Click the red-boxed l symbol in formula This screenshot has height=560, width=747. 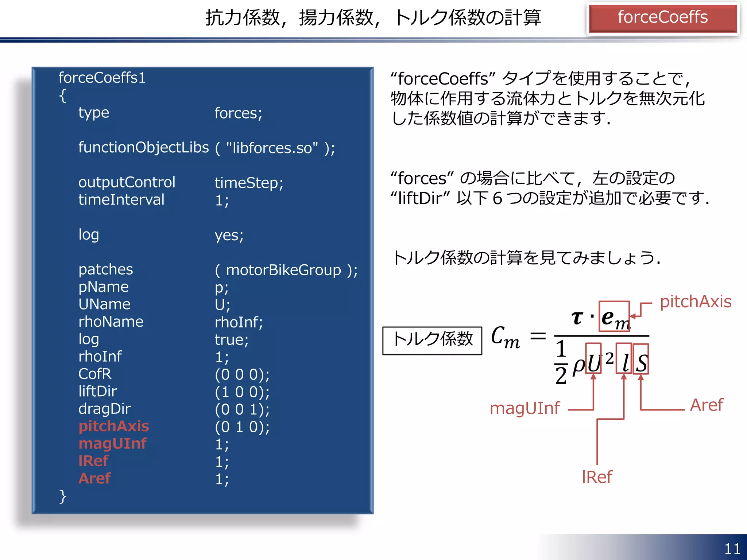click(x=624, y=359)
